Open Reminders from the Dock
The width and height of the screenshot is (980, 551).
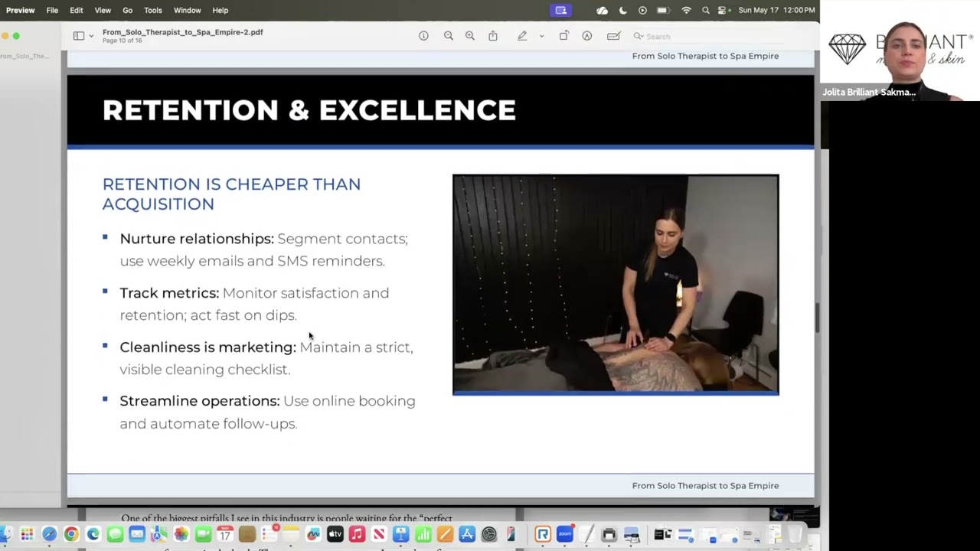tap(269, 534)
